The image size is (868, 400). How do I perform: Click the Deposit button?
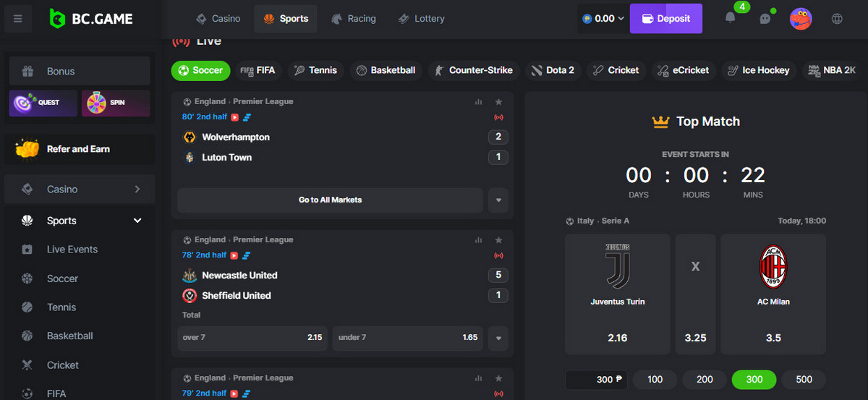coord(665,19)
